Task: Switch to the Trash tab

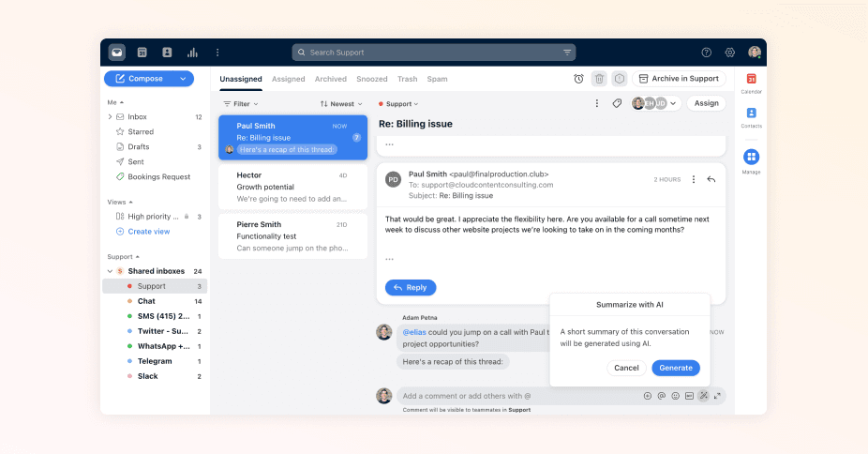Action: pyautogui.click(x=408, y=79)
